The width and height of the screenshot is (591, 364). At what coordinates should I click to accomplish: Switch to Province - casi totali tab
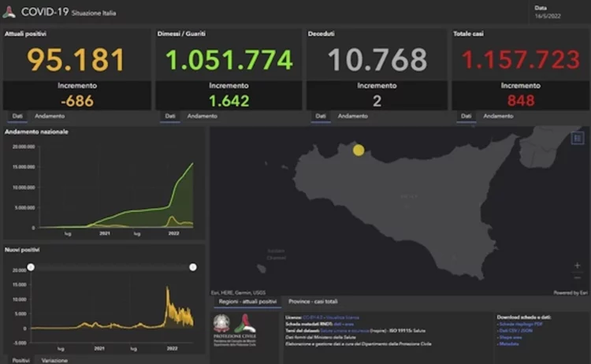point(313,302)
